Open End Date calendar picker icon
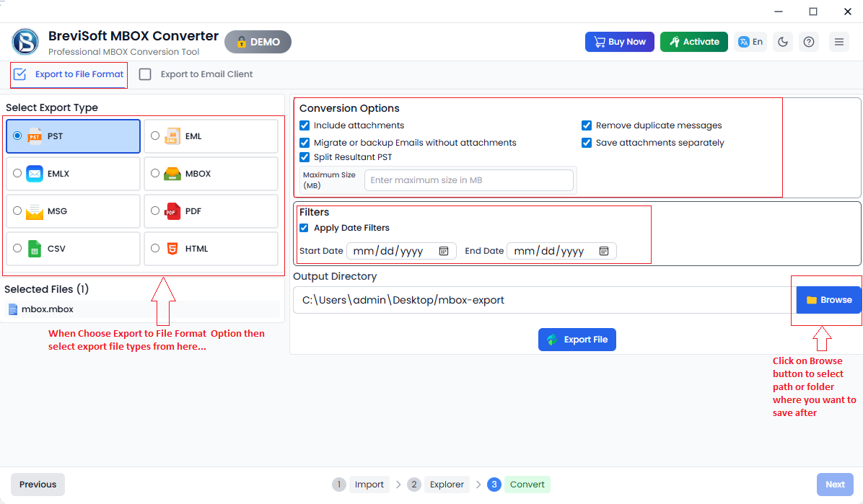 coord(604,251)
